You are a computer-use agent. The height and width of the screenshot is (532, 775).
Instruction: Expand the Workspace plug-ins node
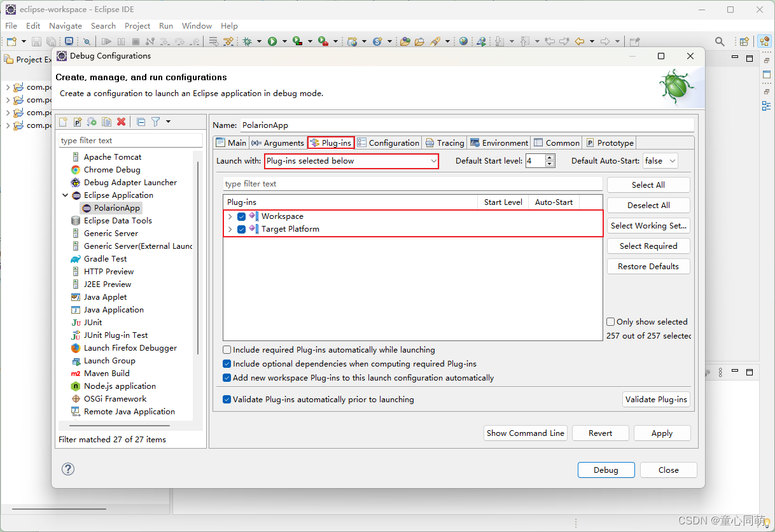(x=230, y=216)
